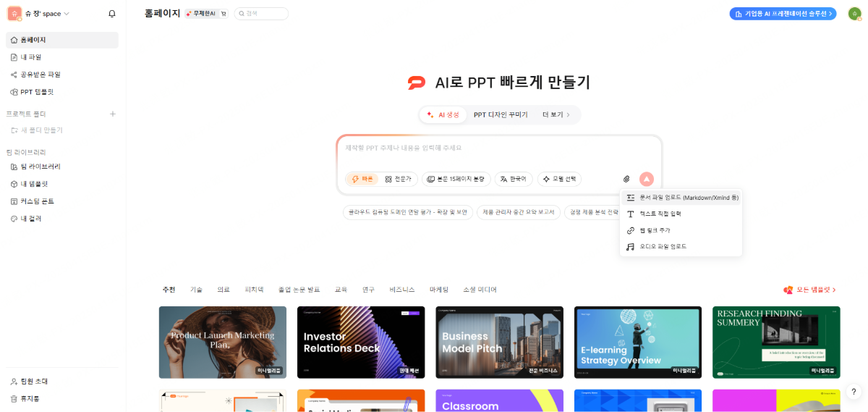
Task: Open E-learning Strategy Overview template
Action: click(x=638, y=342)
